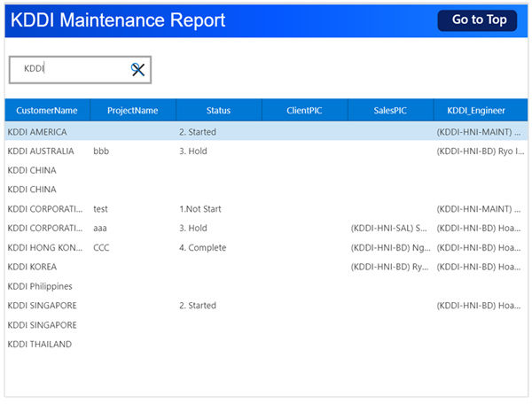Select the KDDI THAILAND row
The image size is (532, 404).
coord(266,345)
